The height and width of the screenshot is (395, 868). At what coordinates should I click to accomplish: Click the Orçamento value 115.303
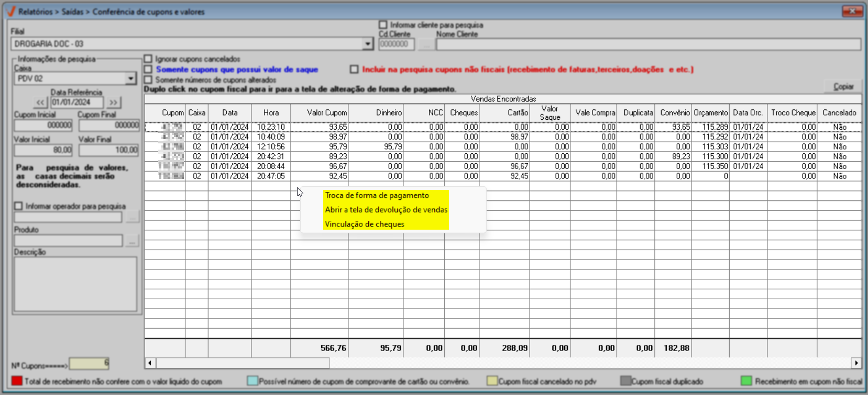715,147
